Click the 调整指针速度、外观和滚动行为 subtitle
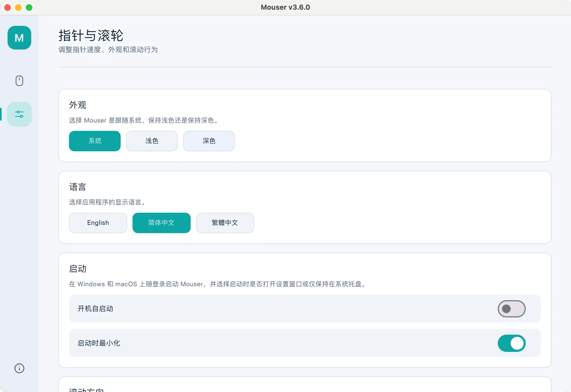Viewport: 571px width, 392px height. (108, 50)
